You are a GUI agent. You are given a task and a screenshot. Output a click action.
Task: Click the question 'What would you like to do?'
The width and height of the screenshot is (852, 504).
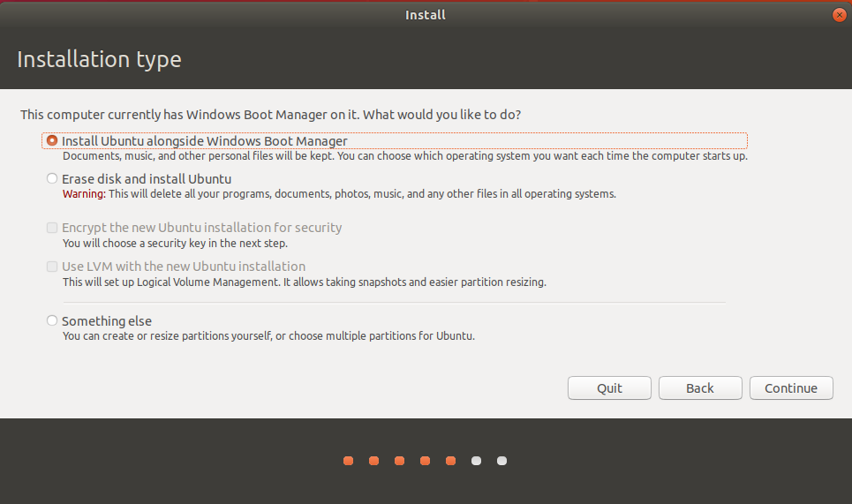pyautogui.click(x=441, y=115)
